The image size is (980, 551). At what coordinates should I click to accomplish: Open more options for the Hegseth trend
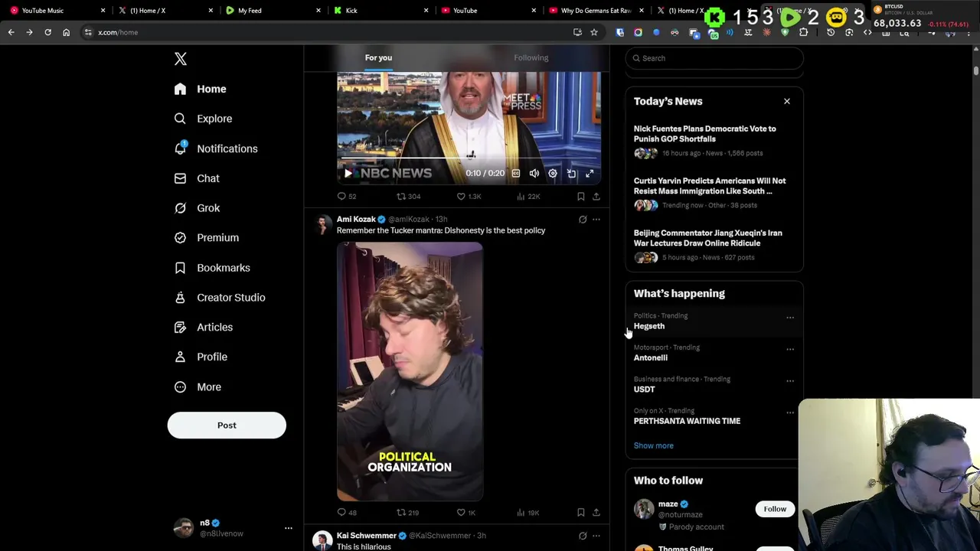(790, 318)
